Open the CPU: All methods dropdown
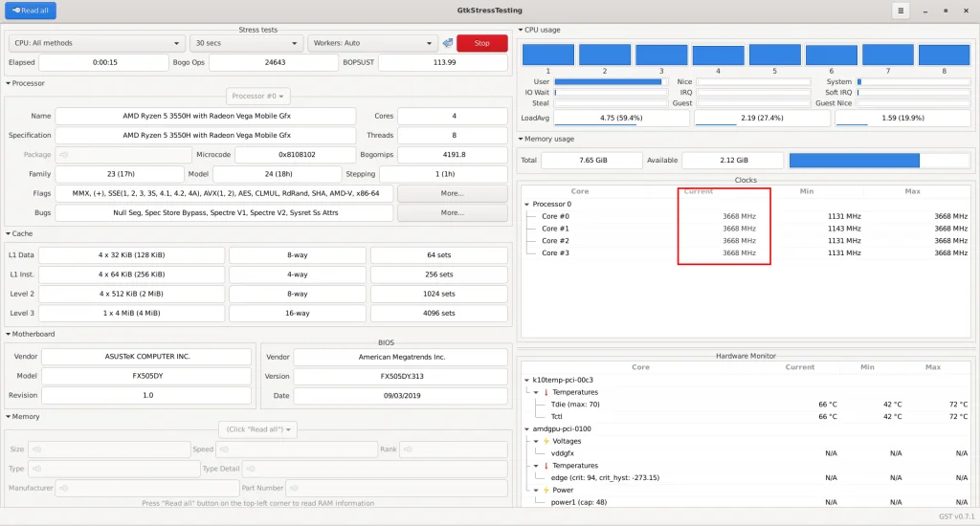 [x=97, y=43]
